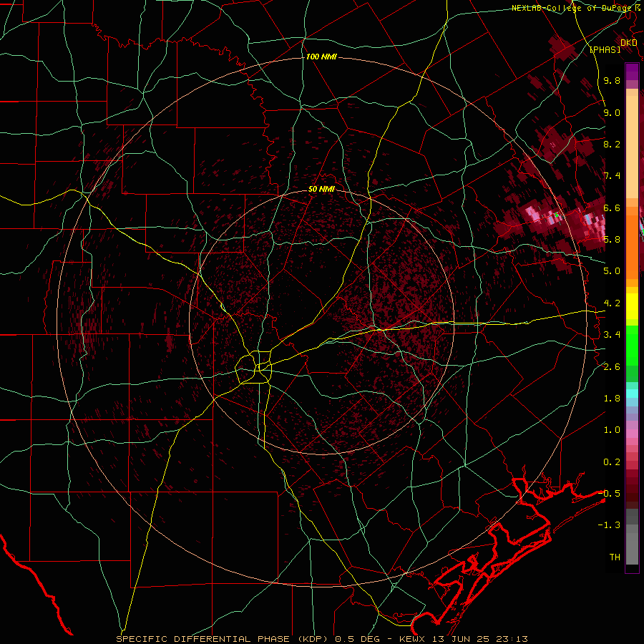
Task: Click the 6.6 value on the color scale
Action: tap(612, 208)
